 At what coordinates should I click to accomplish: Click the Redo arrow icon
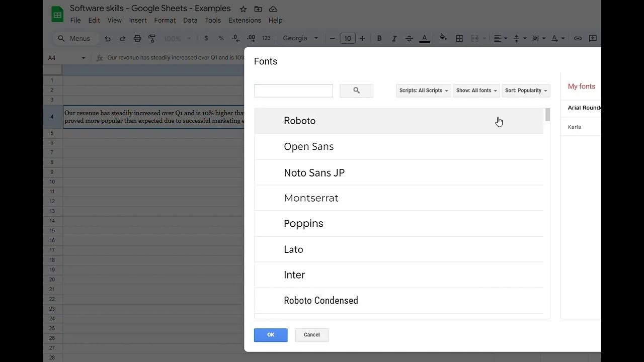point(122,38)
